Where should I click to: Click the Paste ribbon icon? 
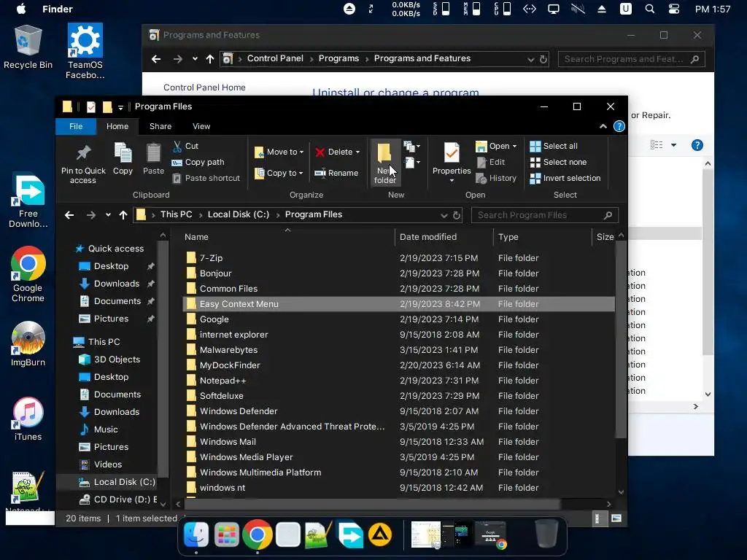tap(153, 159)
